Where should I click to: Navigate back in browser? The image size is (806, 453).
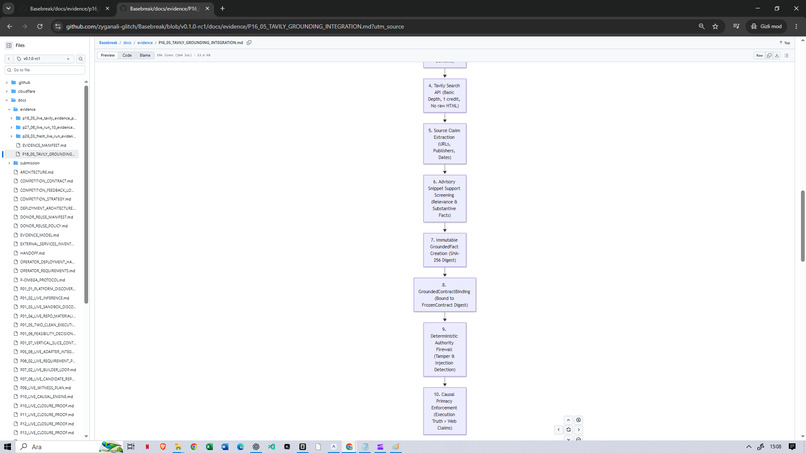pos(10,26)
